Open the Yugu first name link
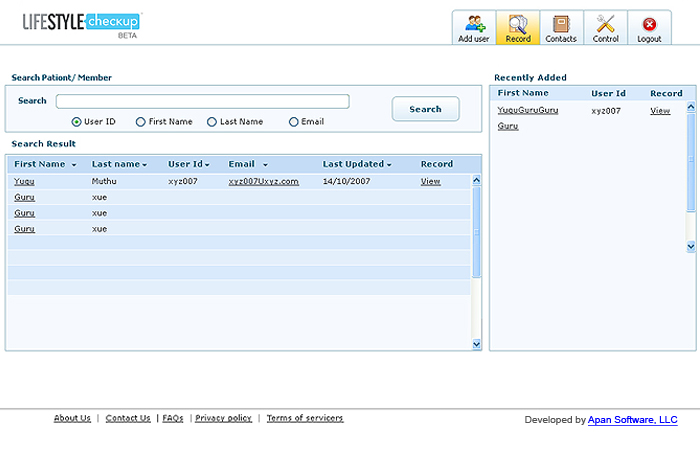Viewport: 700px width, 471px height. [x=24, y=182]
